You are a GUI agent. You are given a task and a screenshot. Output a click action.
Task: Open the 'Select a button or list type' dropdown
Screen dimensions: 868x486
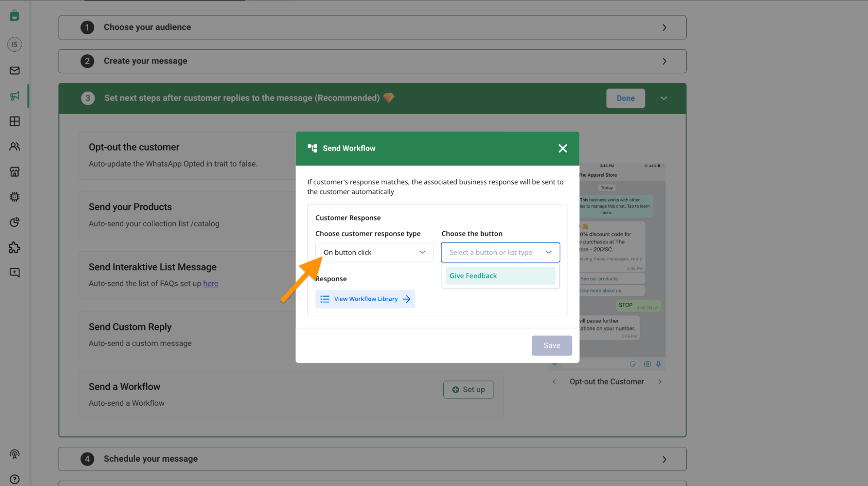pyautogui.click(x=500, y=252)
